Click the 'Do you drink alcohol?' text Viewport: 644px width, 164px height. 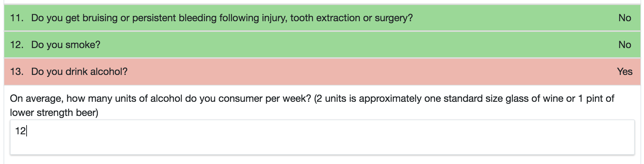[x=79, y=71]
